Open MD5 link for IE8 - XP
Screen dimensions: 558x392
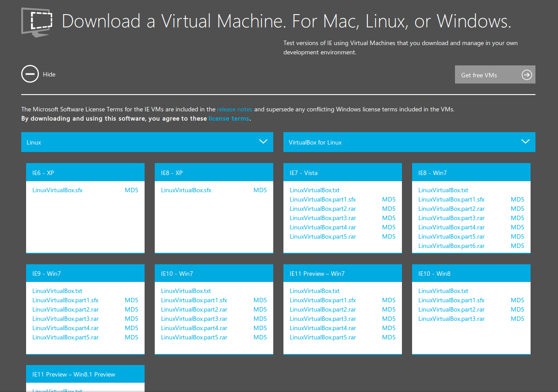260,190
